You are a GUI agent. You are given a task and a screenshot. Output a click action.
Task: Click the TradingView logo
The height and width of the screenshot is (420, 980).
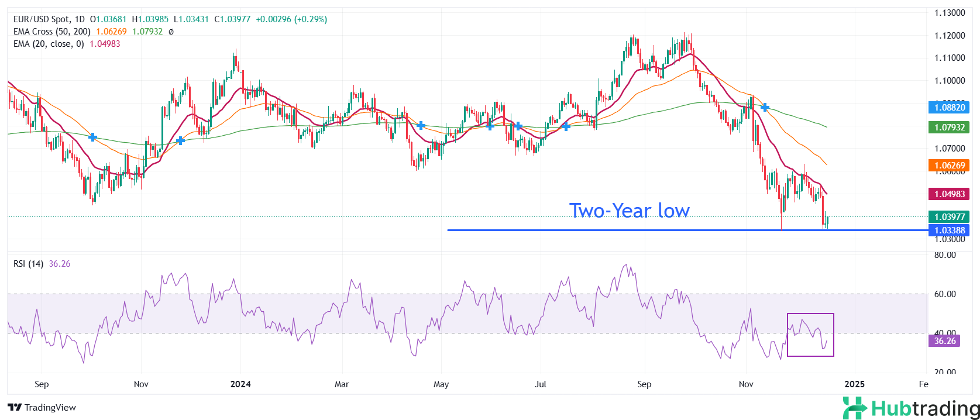tap(42, 407)
